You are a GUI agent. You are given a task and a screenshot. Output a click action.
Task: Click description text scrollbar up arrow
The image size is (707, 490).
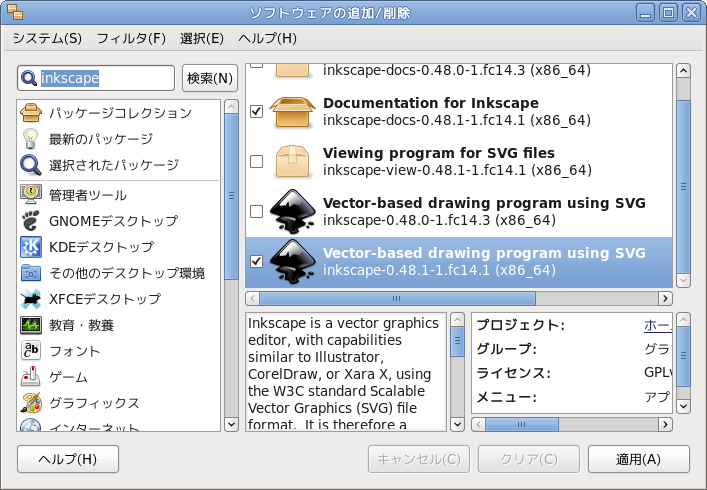tap(457, 320)
